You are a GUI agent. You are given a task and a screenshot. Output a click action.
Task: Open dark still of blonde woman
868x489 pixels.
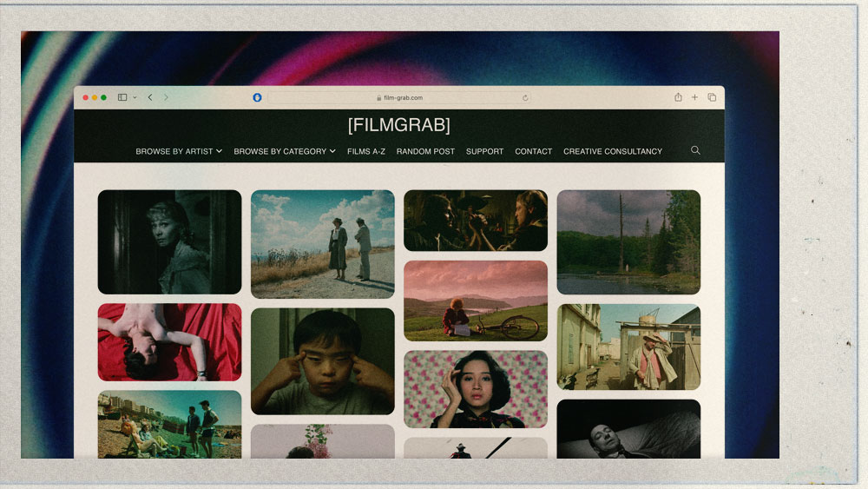169,242
